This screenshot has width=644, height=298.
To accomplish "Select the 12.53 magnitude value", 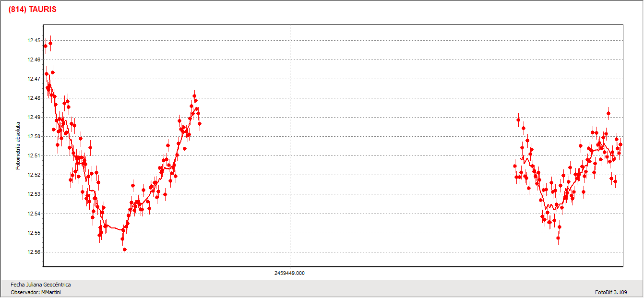I will (34, 194).
